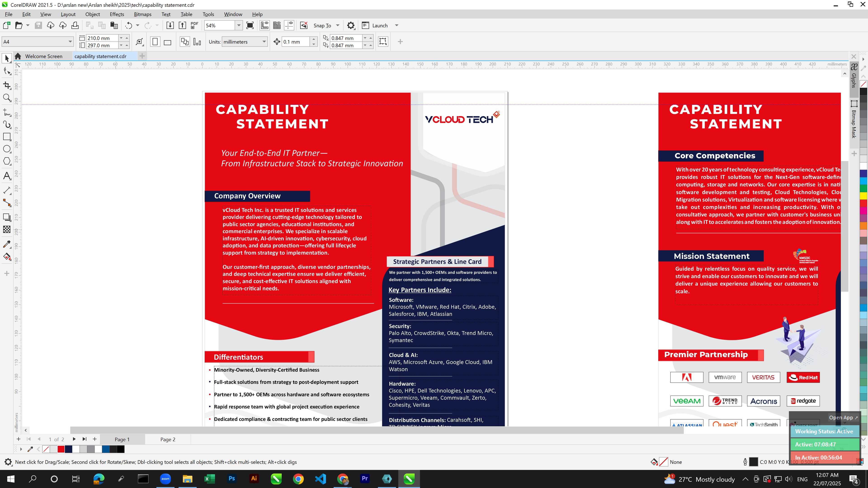This screenshot has height=488, width=868.
Task: Create a new document from toolbar
Action: [6, 25]
